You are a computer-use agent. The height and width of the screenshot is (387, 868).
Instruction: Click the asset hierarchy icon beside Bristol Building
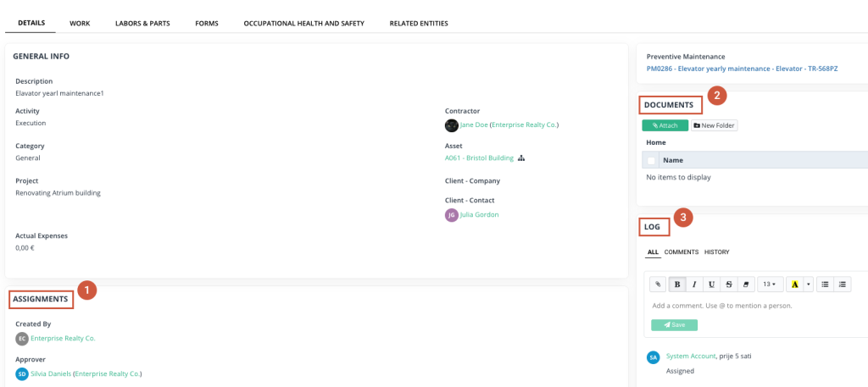[x=521, y=158]
